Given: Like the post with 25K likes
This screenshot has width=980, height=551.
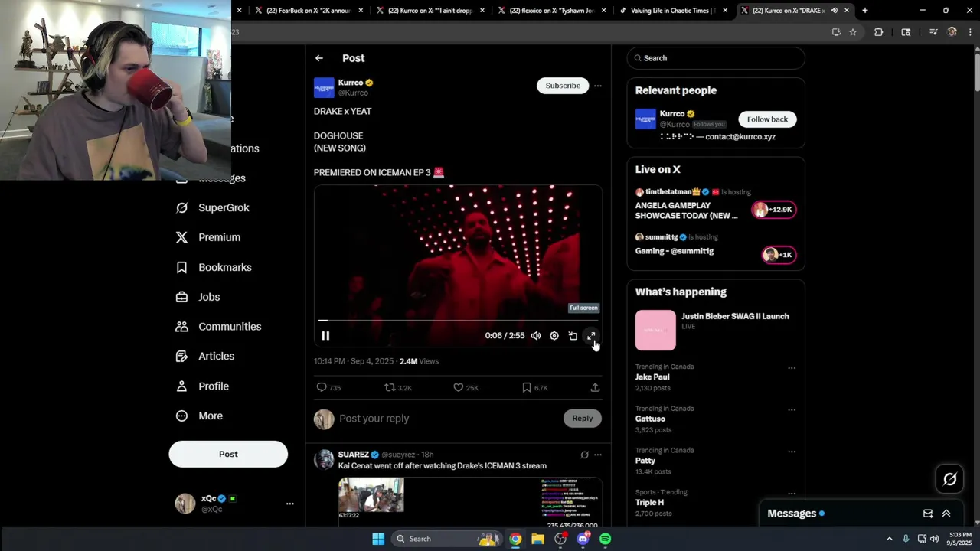Looking at the screenshot, I should tap(465, 388).
